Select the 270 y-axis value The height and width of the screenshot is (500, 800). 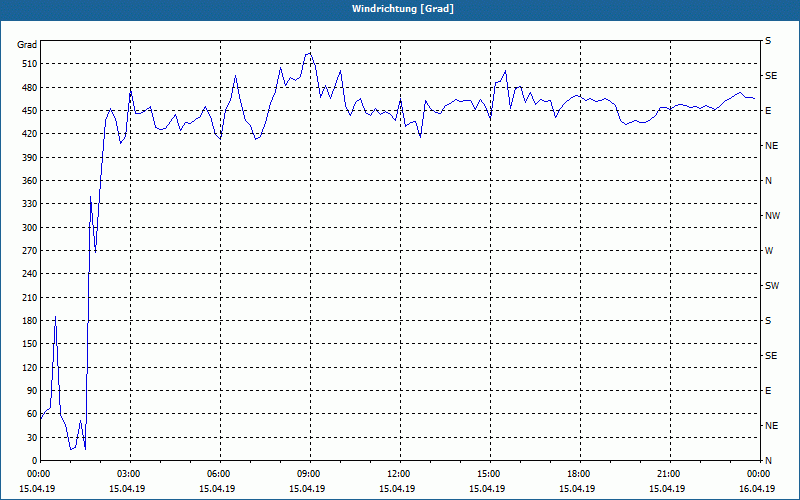[x=30, y=251]
